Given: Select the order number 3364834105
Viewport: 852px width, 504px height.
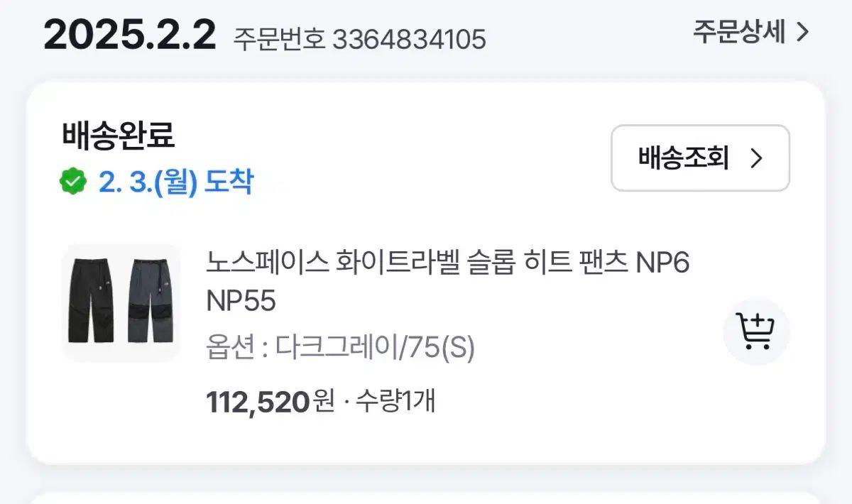Looking at the screenshot, I should point(409,40).
